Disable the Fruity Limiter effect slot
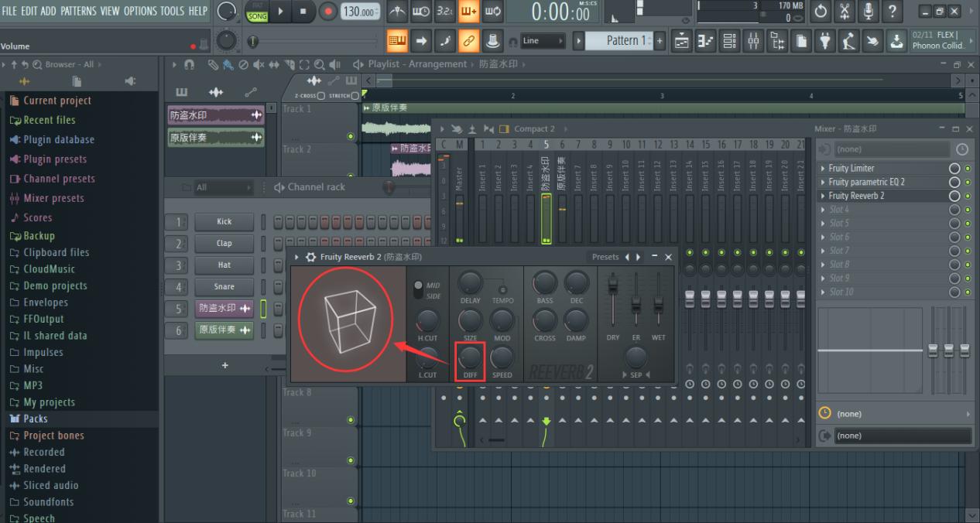The image size is (980, 523). point(967,168)
